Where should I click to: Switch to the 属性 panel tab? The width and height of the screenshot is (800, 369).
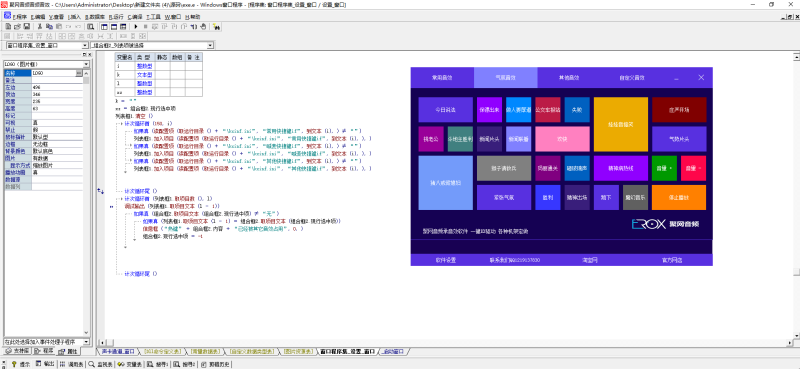pos(68,352)
